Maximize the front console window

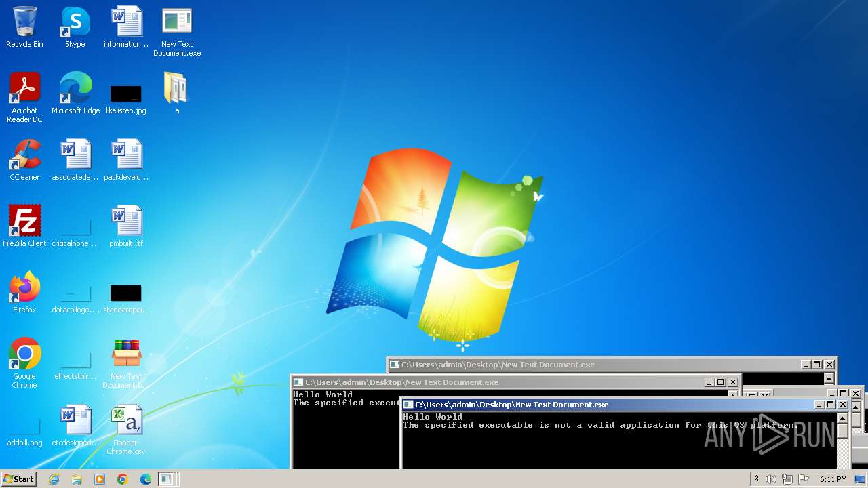(830, 405)
